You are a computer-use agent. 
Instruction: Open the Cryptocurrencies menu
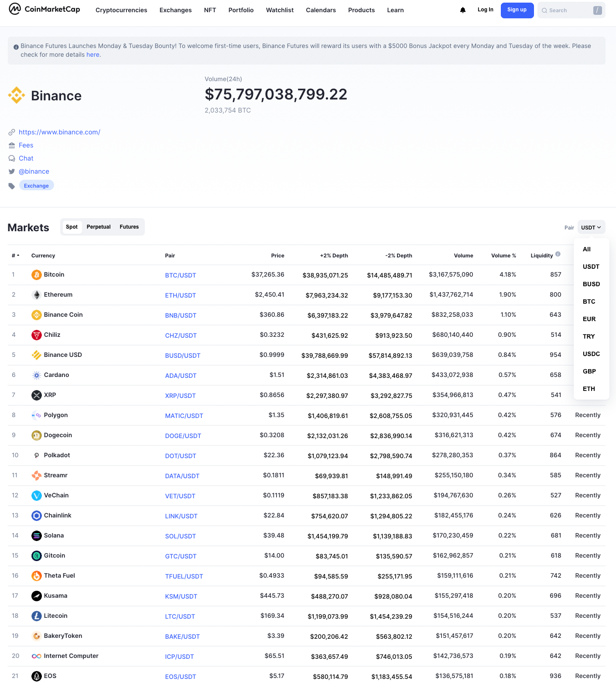(121, 10)
